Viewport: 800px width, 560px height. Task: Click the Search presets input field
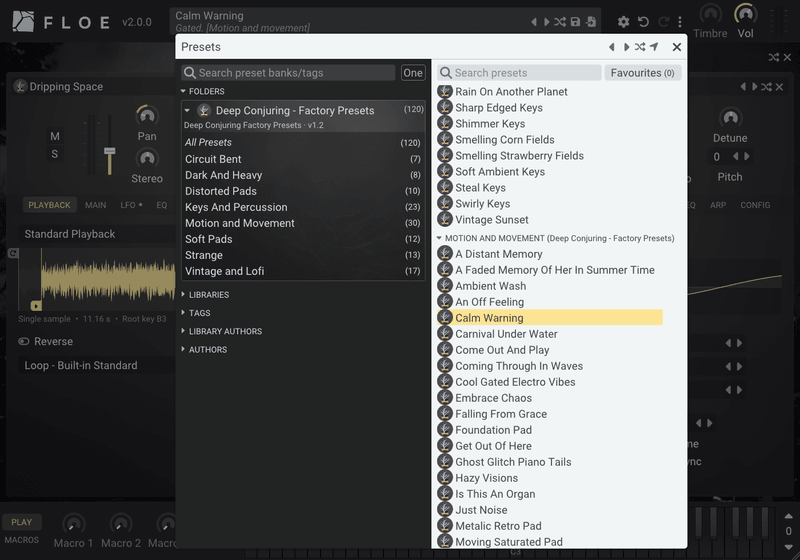(519, 73)
